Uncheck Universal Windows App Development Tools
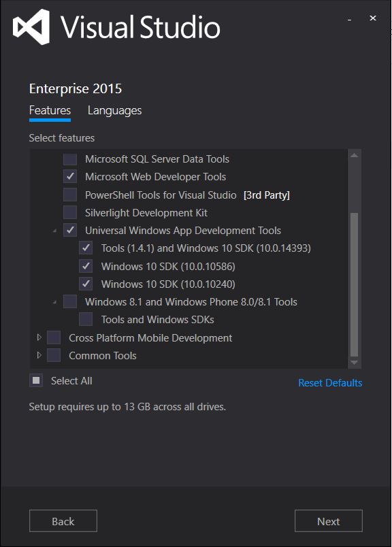This screenshot has width=392, height=547. tap(70, 230)
